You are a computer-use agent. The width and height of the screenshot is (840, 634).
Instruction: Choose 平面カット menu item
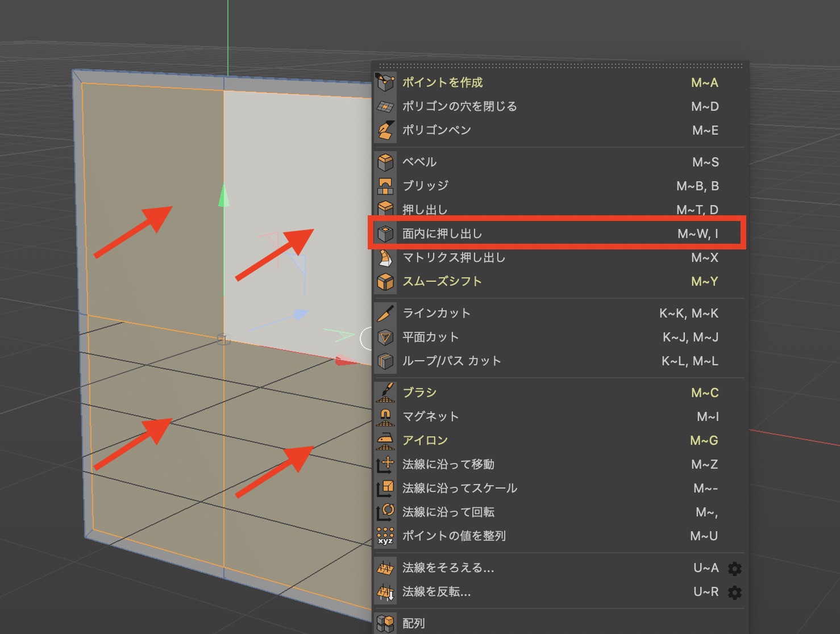pos(430,337)
